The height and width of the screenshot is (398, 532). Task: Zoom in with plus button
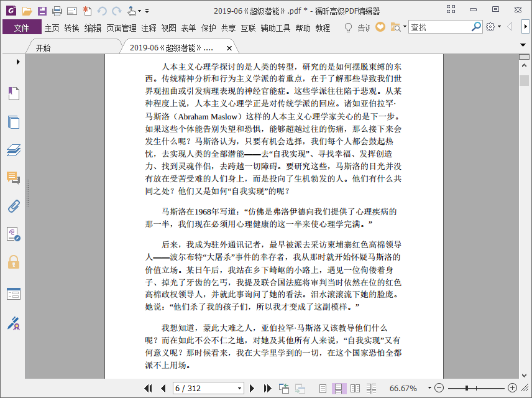tap(512, 388)
